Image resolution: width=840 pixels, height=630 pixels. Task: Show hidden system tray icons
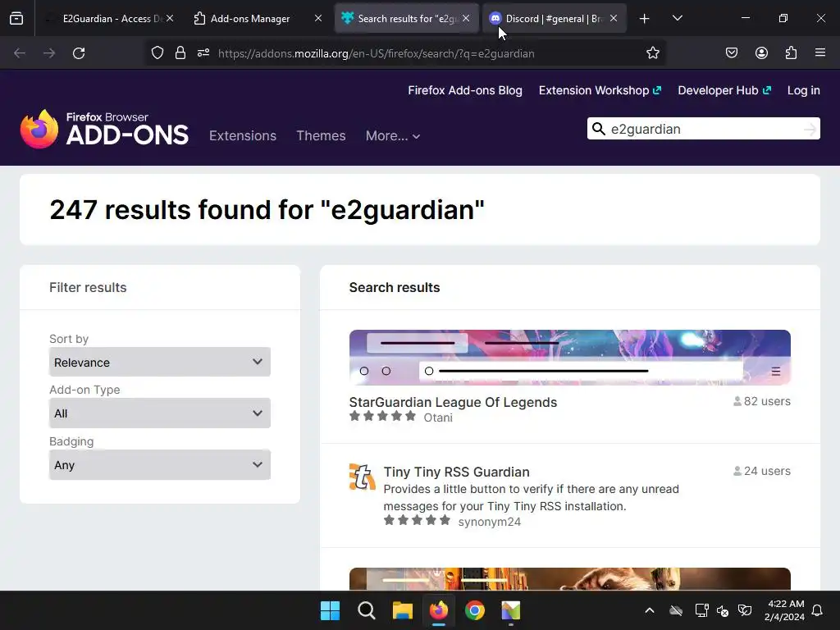point(650,610)
